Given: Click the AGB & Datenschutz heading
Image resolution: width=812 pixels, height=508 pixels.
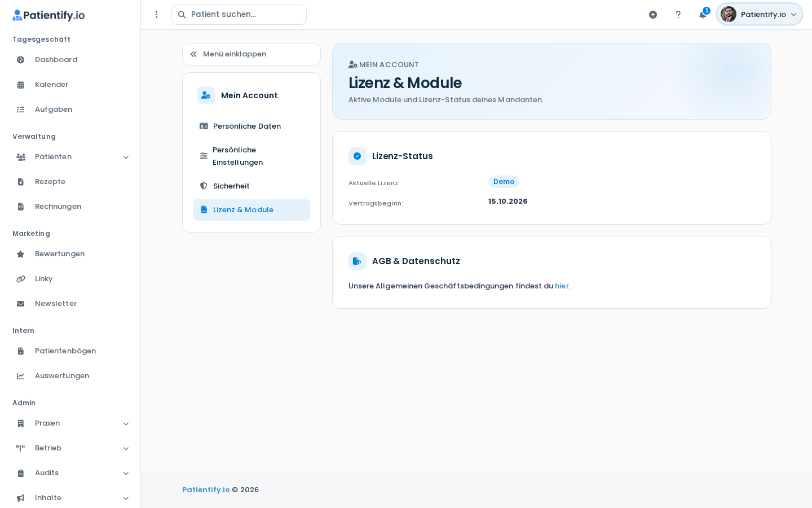Looking at the screenshot, I should (416, 261).
